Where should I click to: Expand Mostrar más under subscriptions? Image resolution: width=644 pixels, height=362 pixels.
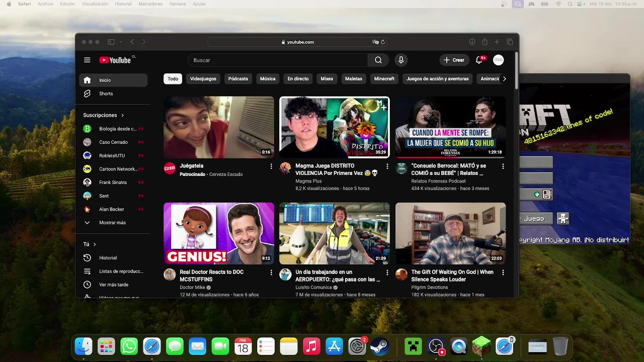[113, 223]
